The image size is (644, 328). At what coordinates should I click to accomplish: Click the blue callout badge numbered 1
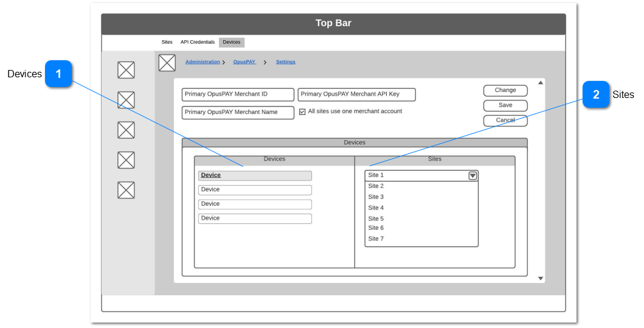tap(58, 74)
